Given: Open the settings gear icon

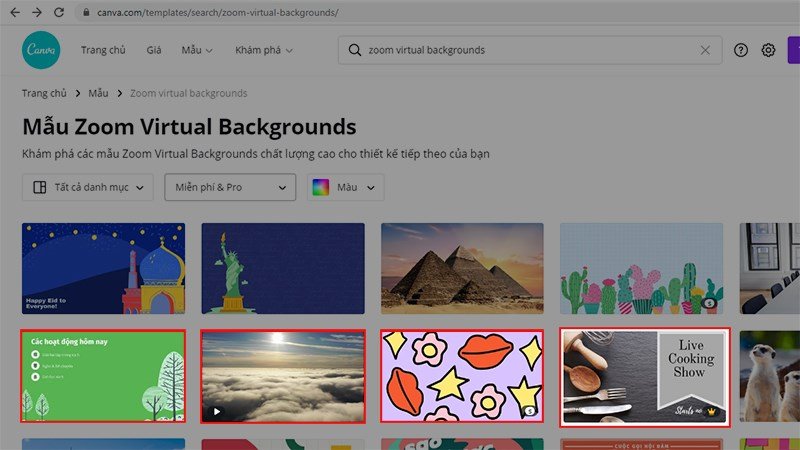Looking at the screenshot, I should point(768,50).
